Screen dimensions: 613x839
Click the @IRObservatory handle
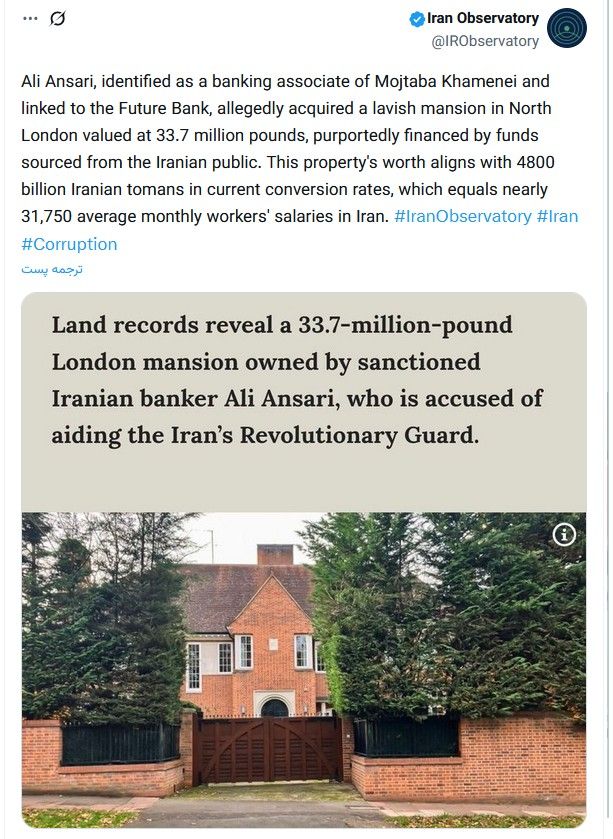tap(485, 41)
